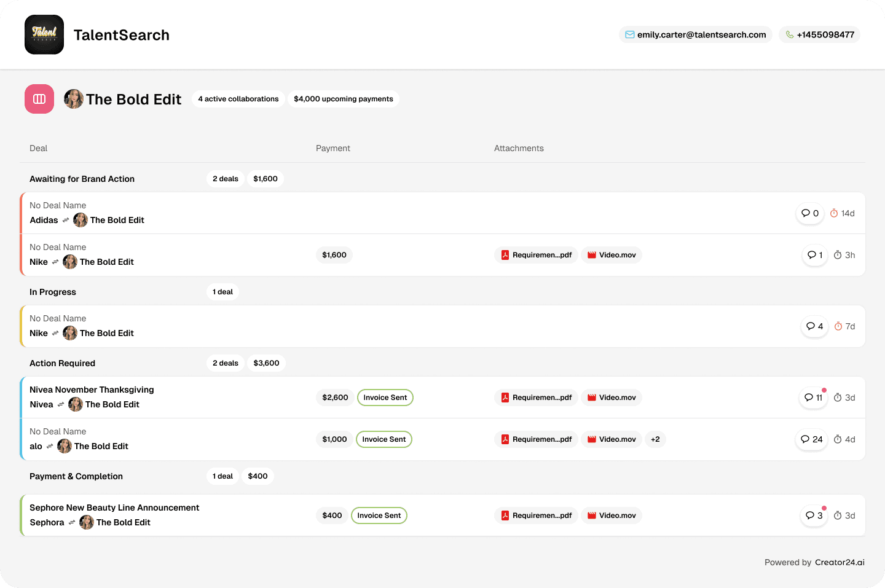Click the swap arrows icon next to Sephora
This screenshot has width=885, height=588.
tap(72, 522)
